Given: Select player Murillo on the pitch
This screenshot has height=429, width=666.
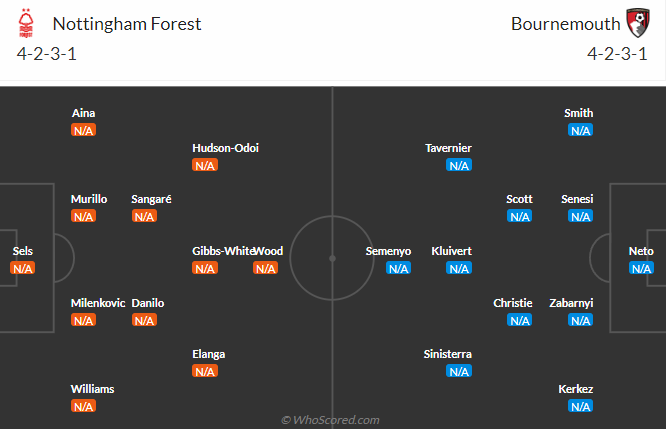Looking at the screenshot, I should point(89,199).
